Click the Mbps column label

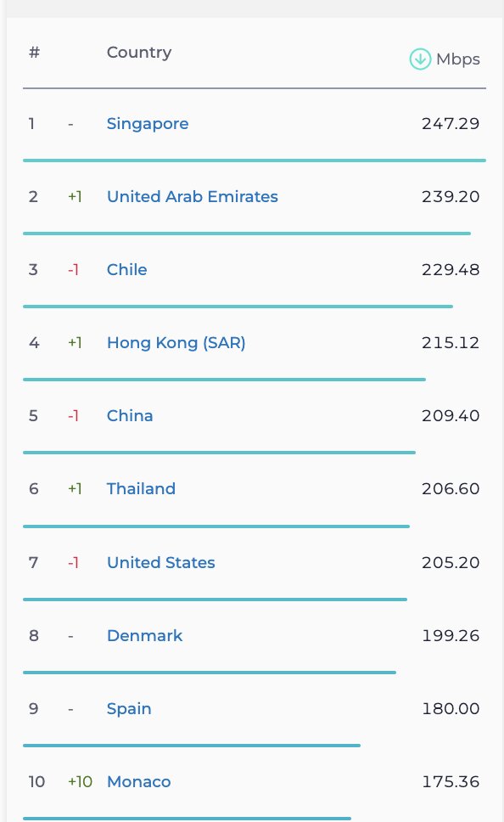click(458, 59)
